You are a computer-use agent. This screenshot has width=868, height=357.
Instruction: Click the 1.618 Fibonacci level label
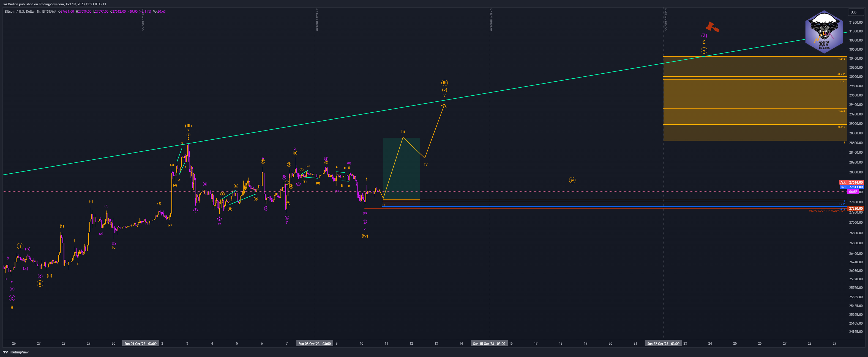click(841, 59)
